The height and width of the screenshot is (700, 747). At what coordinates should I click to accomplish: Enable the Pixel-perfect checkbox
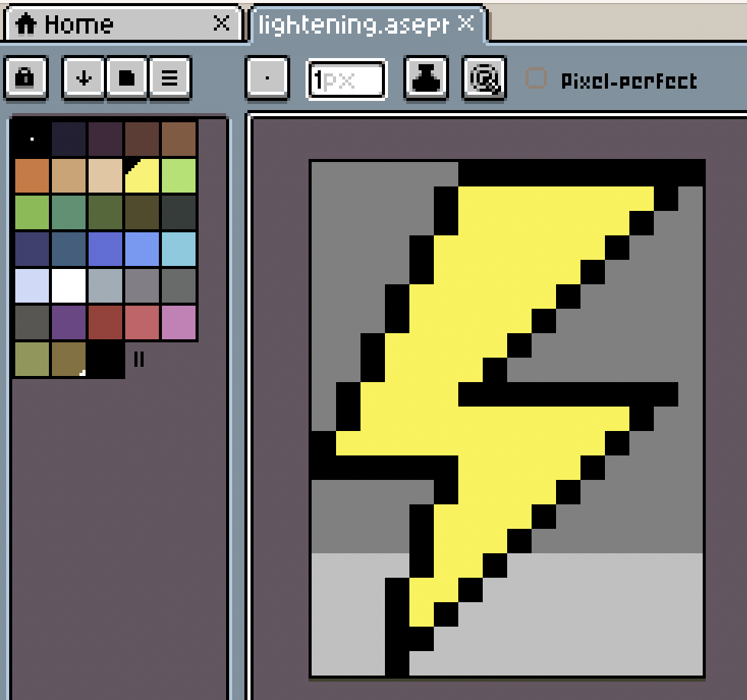coord(536,78)
